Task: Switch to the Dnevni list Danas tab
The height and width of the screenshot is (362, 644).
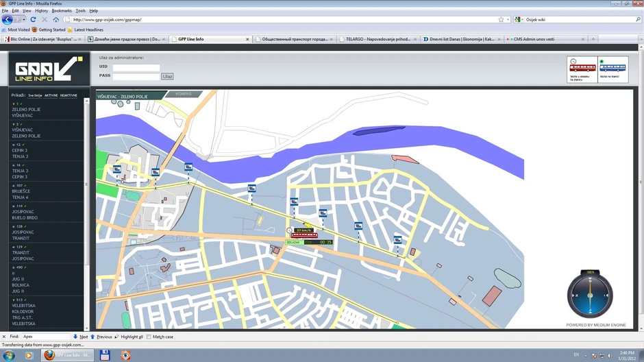Action: 459,39
